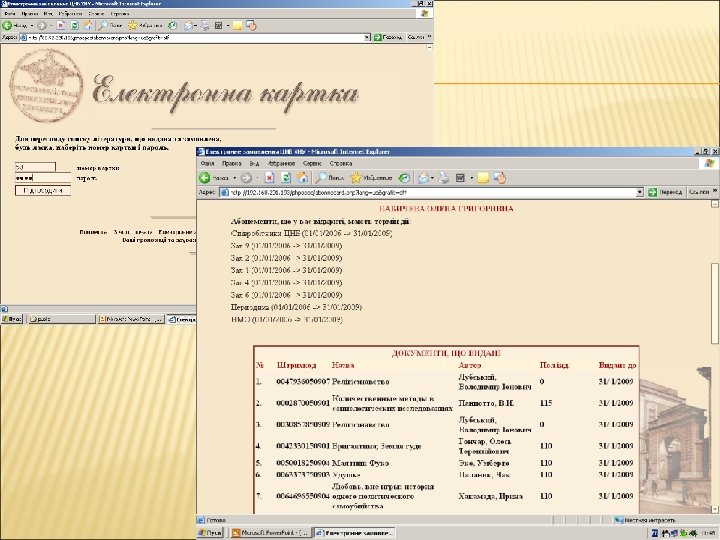The width and height of the screenshot is (720, 540).
Task: Open History icon in front IE window
Action: 404,178
